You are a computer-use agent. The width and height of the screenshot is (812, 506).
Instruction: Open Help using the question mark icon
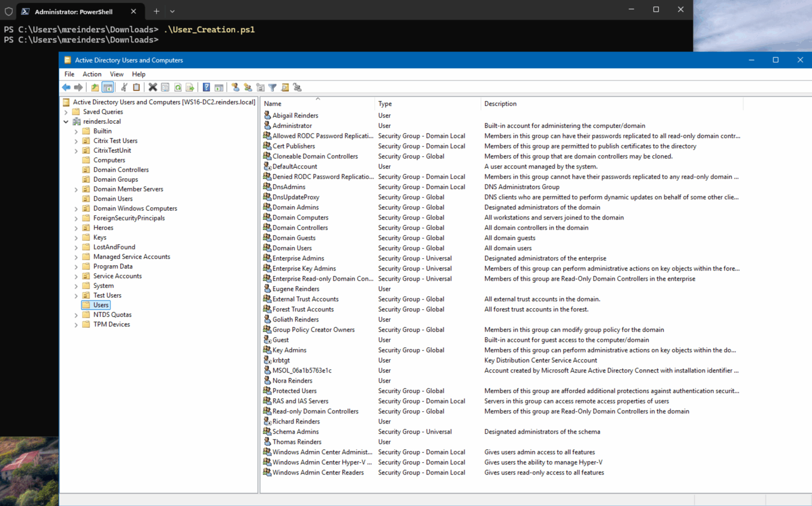(206, 87)
